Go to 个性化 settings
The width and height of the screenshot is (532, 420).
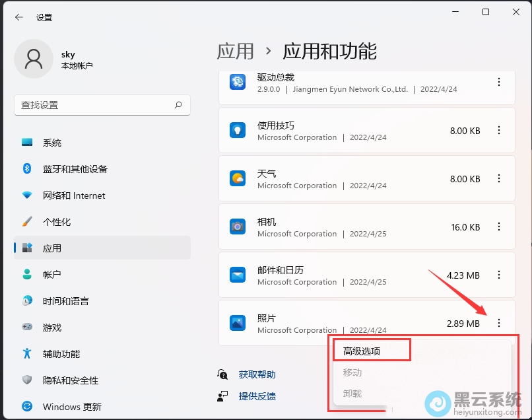click(56, 222)
